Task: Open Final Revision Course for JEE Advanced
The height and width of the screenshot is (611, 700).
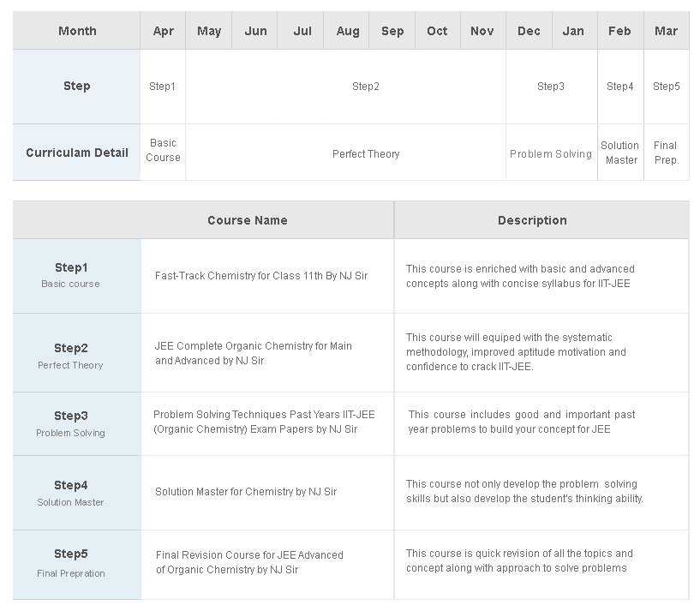Action: (249, 562)
